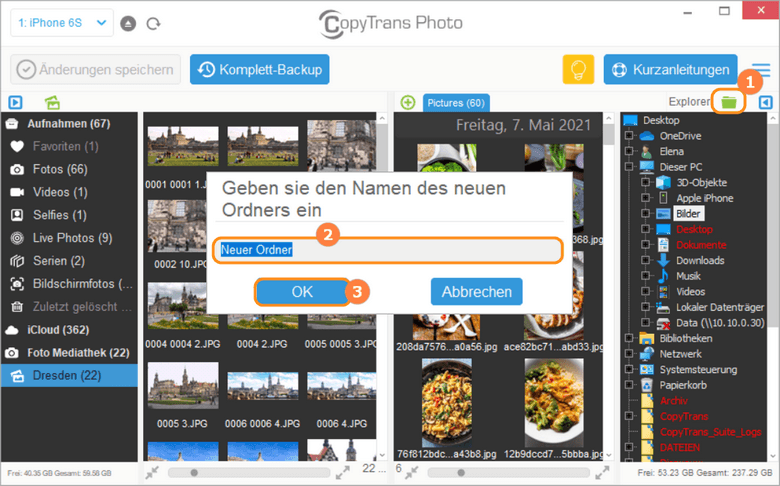
Task: Open the Kurzanleitungen guides
Action: 670,70
